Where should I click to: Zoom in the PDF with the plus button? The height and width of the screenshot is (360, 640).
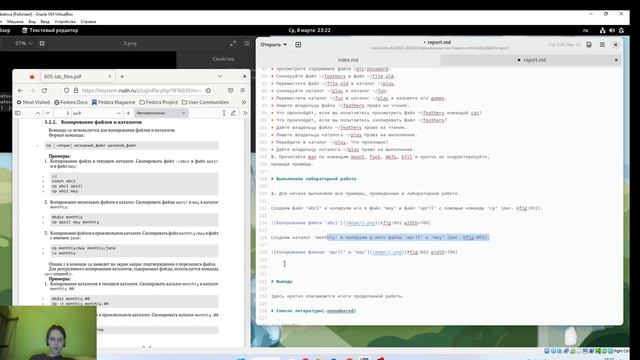click(128, 113)
